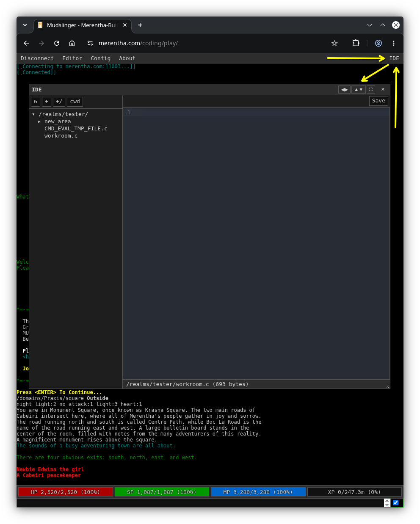
Task: Open workroom.c file
Action: click(x=61, y=136)
